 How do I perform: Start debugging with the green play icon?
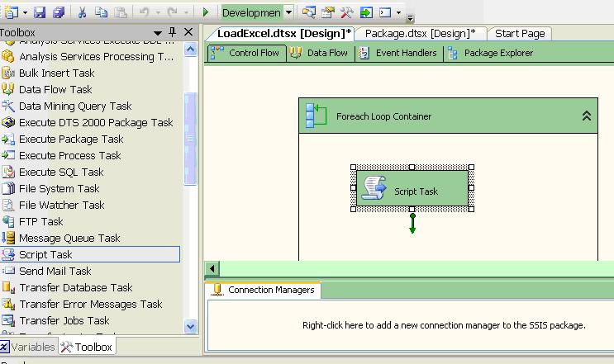(206, 12)
